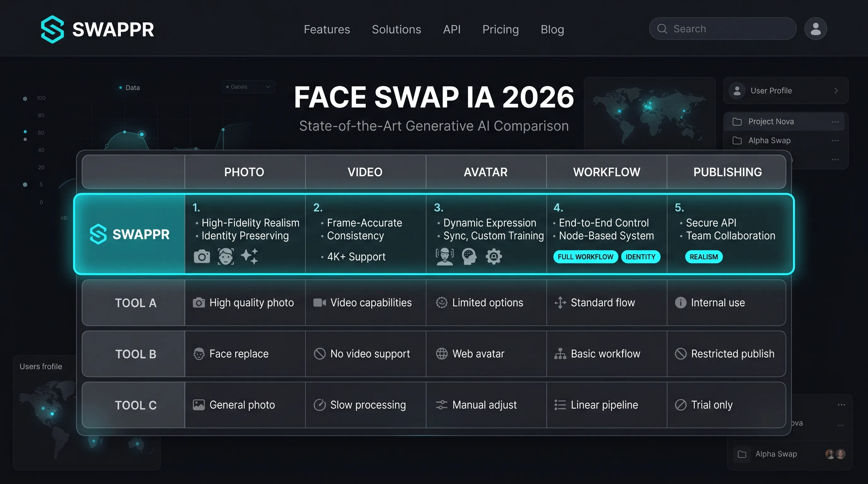
Task: Click collaborator avatars on bottom Alpha Swap
Action: tap(835, 454)
